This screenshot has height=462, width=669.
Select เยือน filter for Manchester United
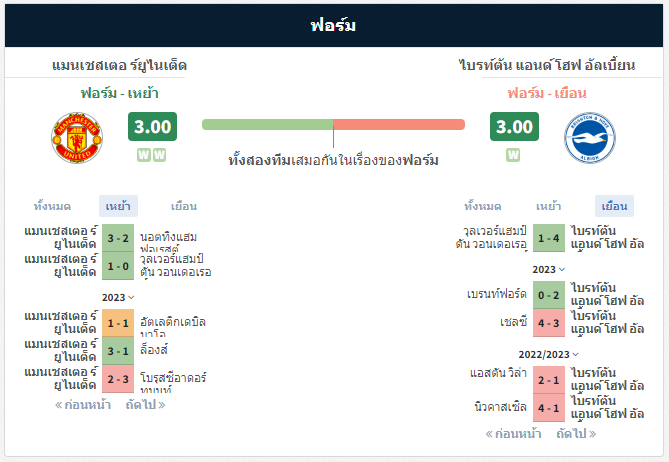coord(184,206)
